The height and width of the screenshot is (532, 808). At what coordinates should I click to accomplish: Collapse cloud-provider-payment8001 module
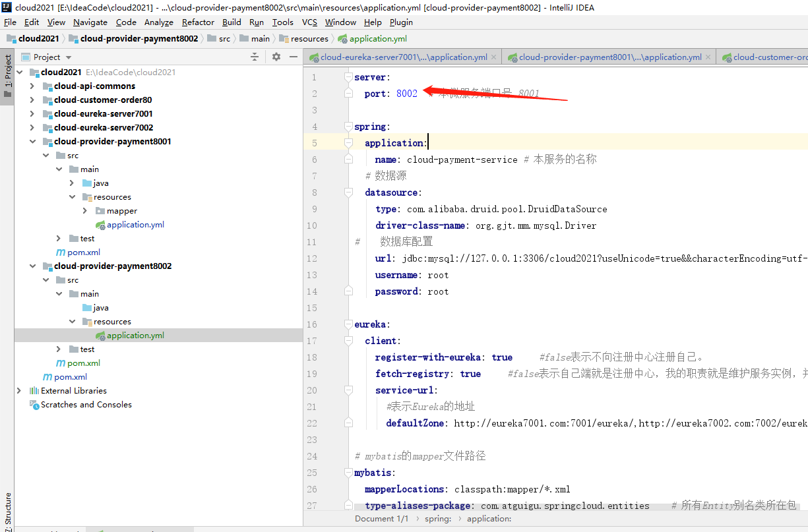tap(33, 142)
